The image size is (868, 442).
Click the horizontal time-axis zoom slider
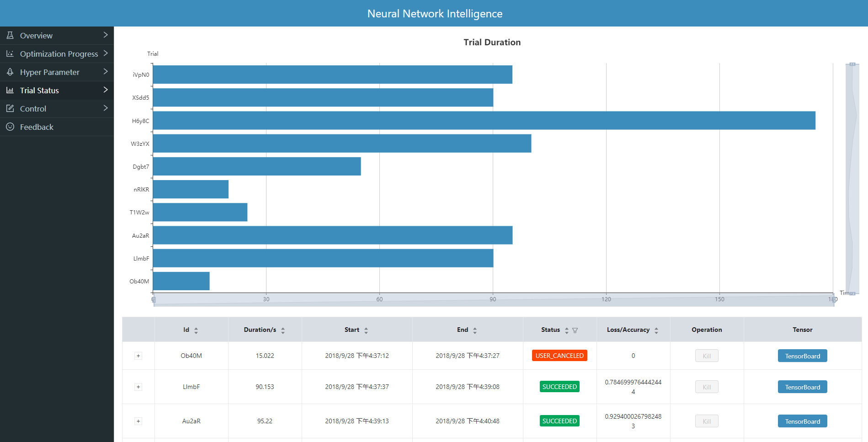point(494,301)
